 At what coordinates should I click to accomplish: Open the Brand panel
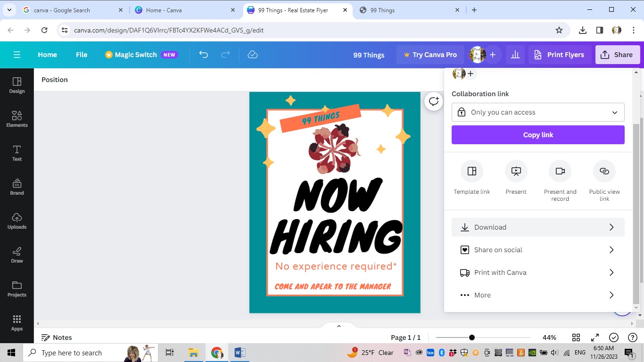pos(17,187)
